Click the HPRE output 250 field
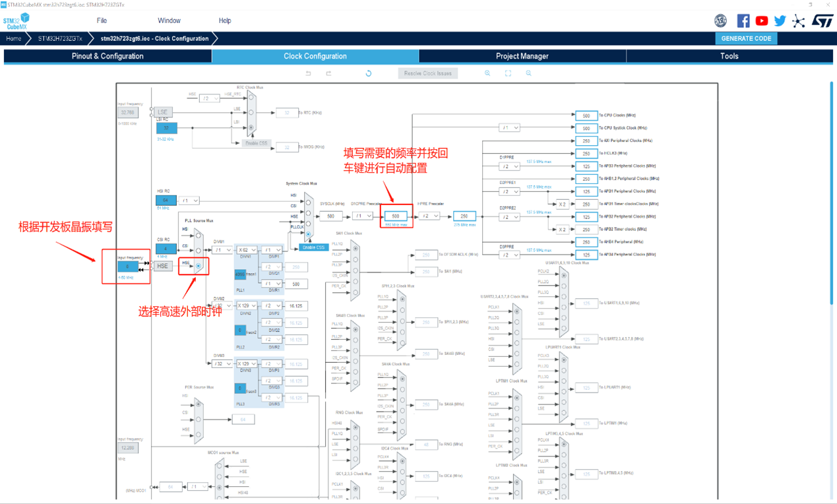This screenshot has height=504, width=837. pos(464,216)
